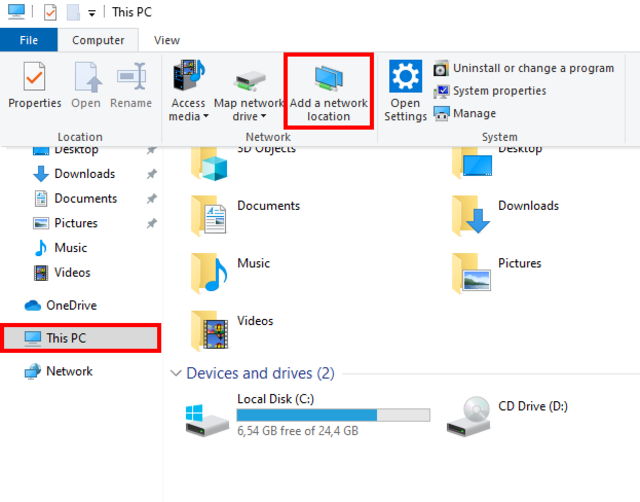640x502 pixels.
Task: Expand the Map network drive dropdown arrow
Action: pos(264,116)
